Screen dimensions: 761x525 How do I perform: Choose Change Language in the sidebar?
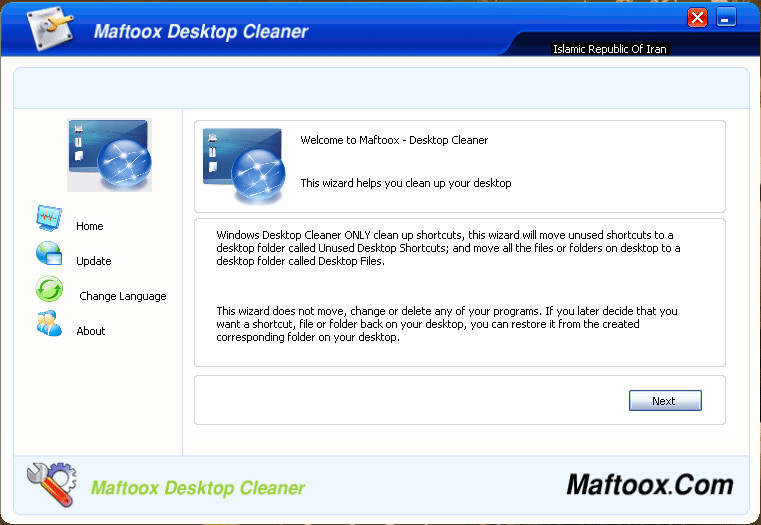point(123,296)
